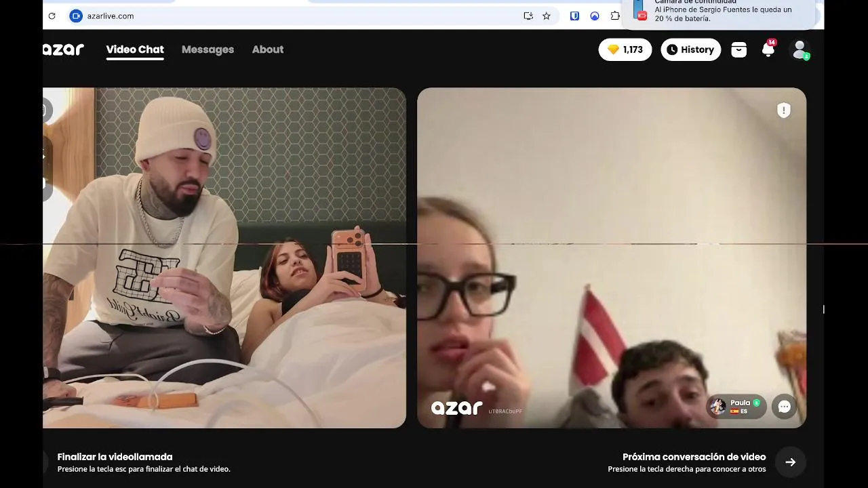
Task: Go to the Azar logo home
Action: tap(63, 49)
